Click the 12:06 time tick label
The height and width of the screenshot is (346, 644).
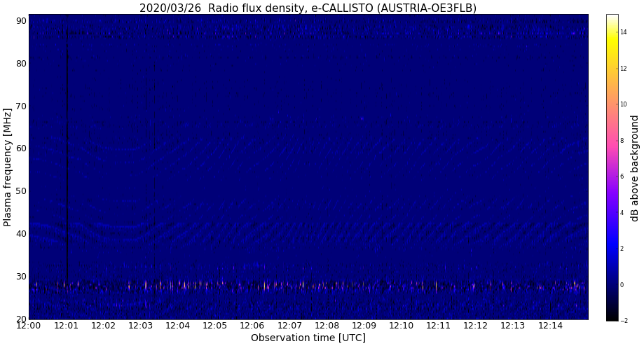(x=252, y=326)
